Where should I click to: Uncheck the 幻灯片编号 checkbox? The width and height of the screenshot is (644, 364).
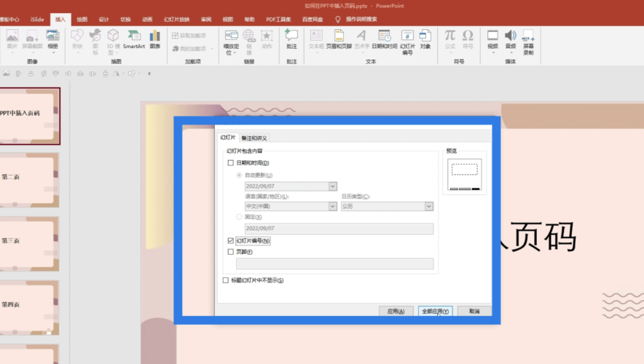(230, 241)
